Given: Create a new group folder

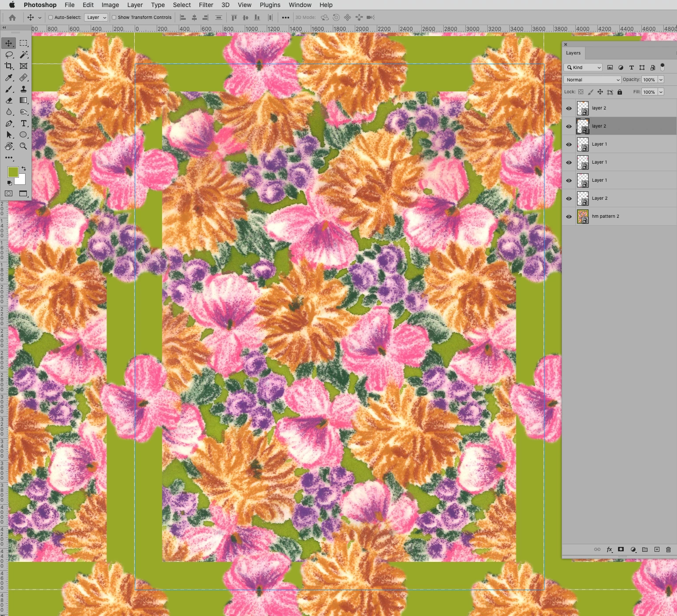Looking at the screenshot, I should [645, 550].
